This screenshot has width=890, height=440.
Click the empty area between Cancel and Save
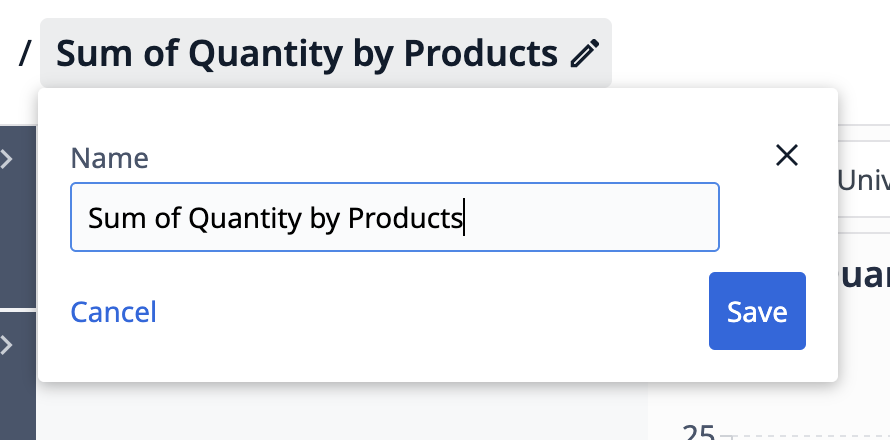pos(431,312)
